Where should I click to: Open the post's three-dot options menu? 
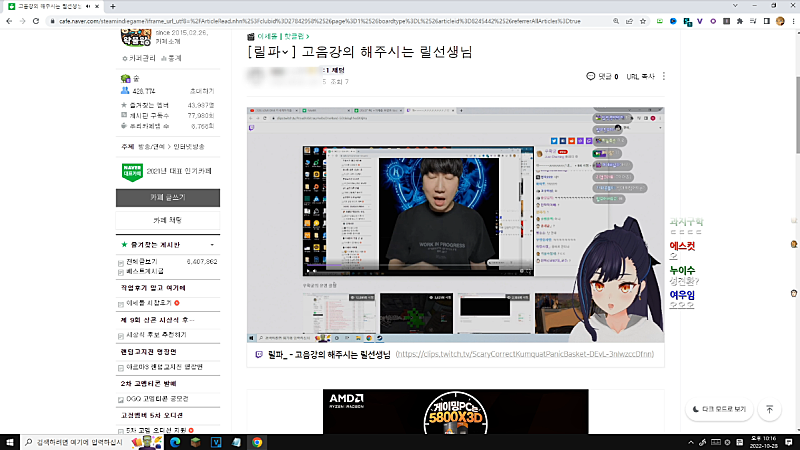coord(664,76)
